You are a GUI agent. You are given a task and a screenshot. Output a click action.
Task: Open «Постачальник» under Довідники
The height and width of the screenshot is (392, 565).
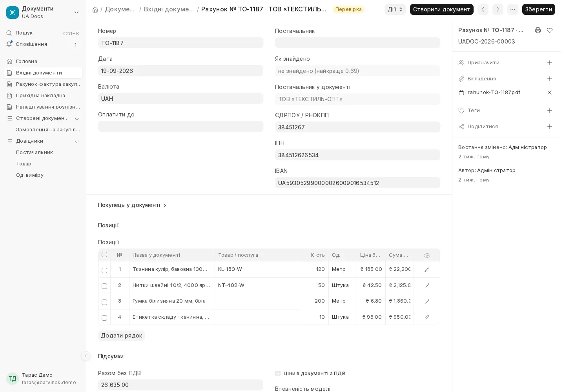[43, 152]
